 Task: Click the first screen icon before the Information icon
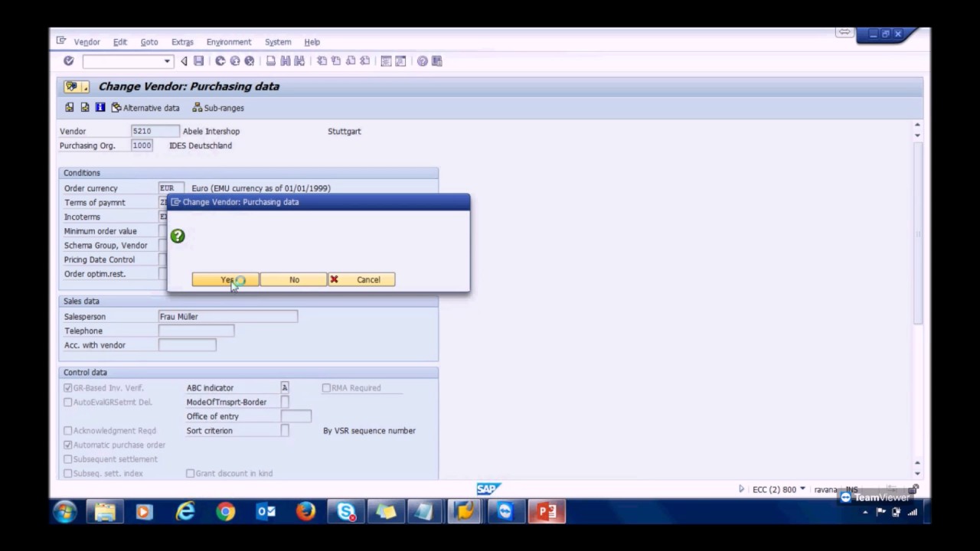[70, 108]
